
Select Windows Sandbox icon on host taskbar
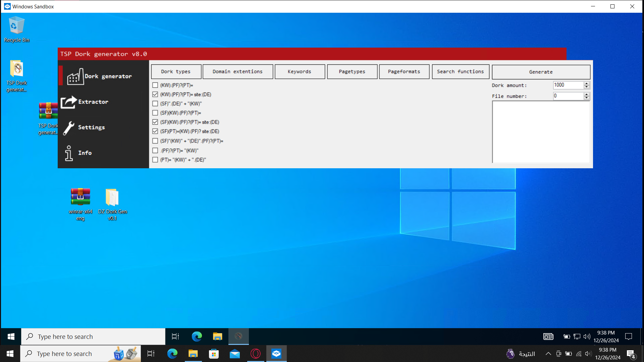pyautogui.click(x=276, y=354)
